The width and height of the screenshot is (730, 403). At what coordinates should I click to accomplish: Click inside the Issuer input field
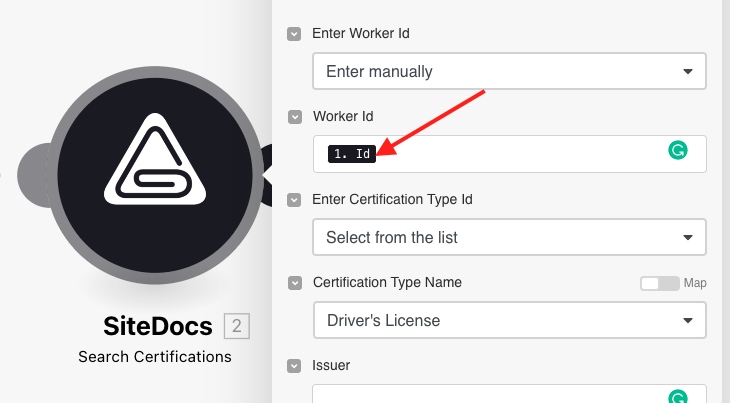[509, 394]
